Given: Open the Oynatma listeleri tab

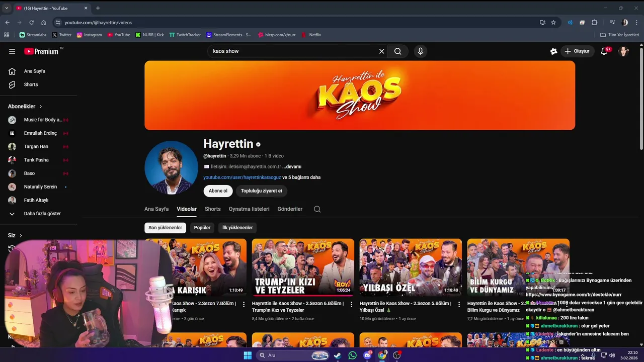Looking at the screenshot, I should click(249, 209).
